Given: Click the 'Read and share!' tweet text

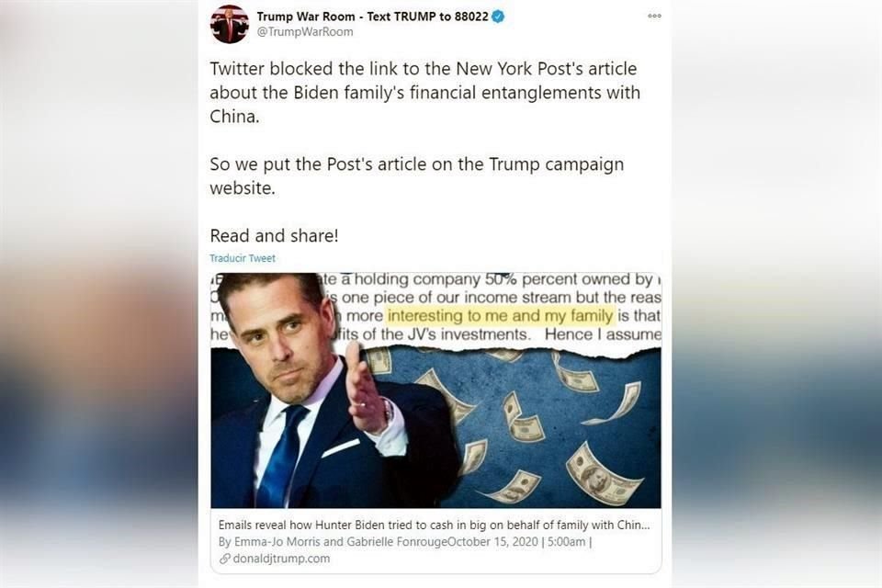Looking at the screenshot, I should [x=274, y=235].
